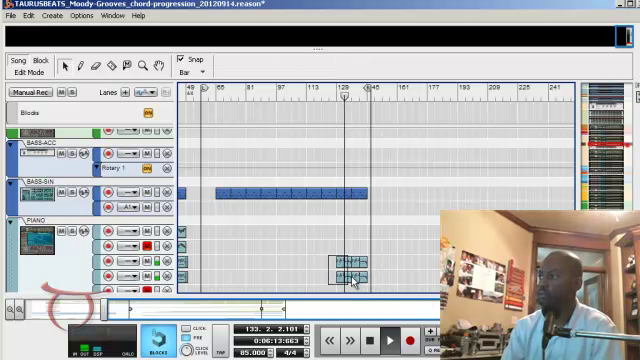Screen dimensions: 640x360
Task: Select the Pencil tool
Action: click(x=80, y=66)
